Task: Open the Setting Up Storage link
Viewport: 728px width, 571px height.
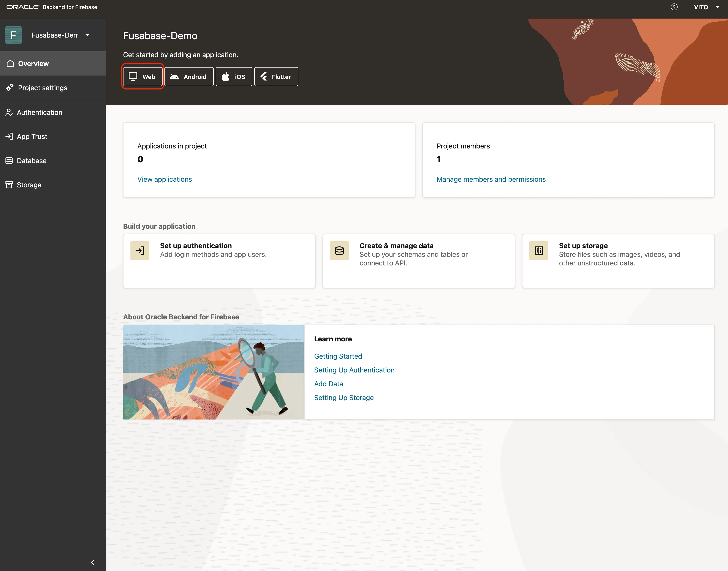Action: pyautogui.click(x=344, y=397)
